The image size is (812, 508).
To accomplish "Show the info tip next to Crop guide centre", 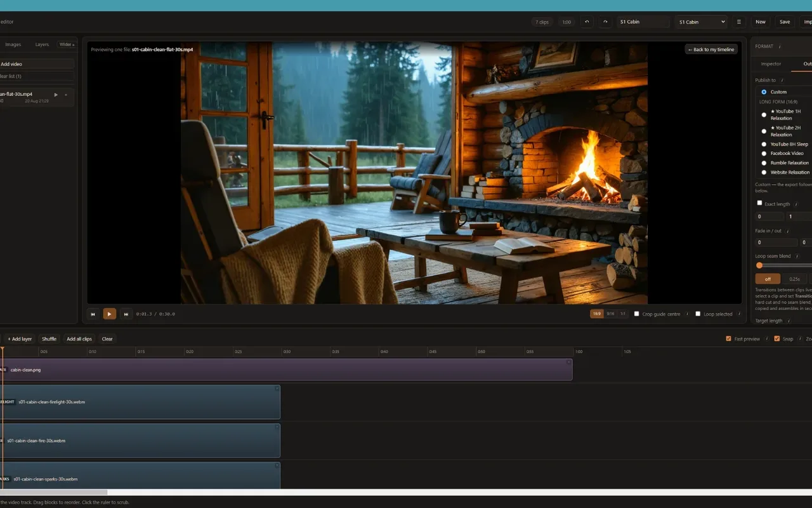I will tap(687, 314).
